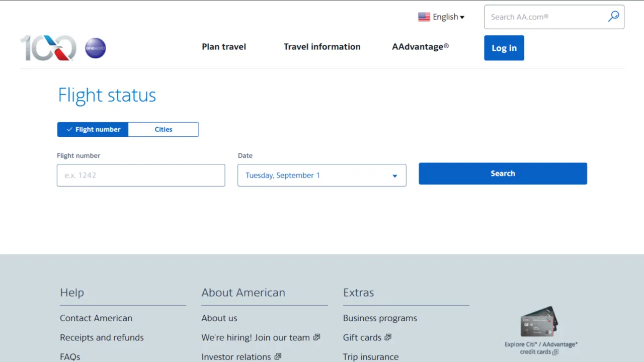The height and width of the screenshot is (362, 644).
Task: Open Receipts and refunds link
Action: pos(102,337)
